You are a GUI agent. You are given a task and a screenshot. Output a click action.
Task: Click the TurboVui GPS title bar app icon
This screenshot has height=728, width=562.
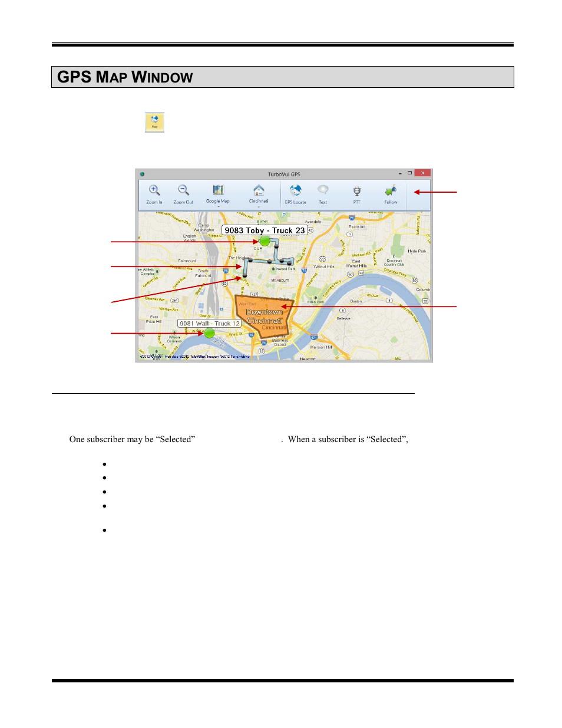pyautogui.click(x=143, y=174)
